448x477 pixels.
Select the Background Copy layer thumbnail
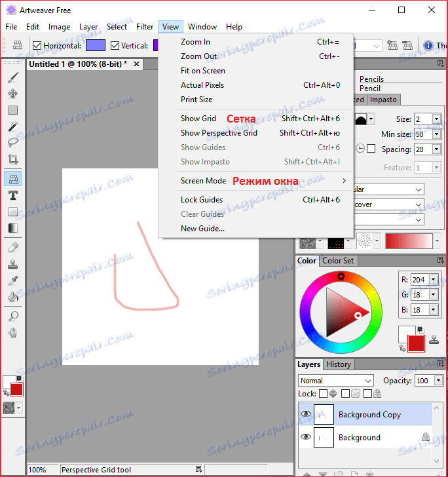(x=324, y=414)
